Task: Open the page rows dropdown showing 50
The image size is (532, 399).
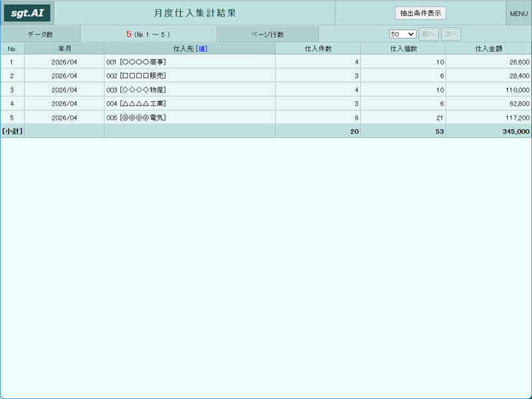Action: [402, 34]
